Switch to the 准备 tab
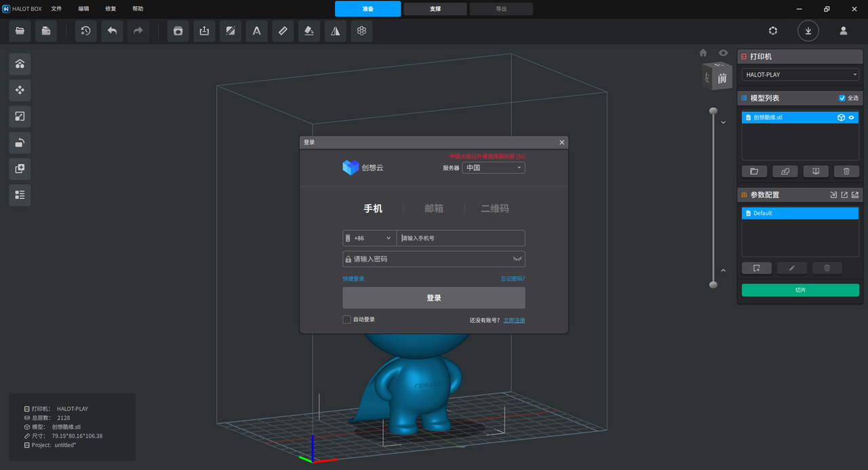 (x=368, y=9)
